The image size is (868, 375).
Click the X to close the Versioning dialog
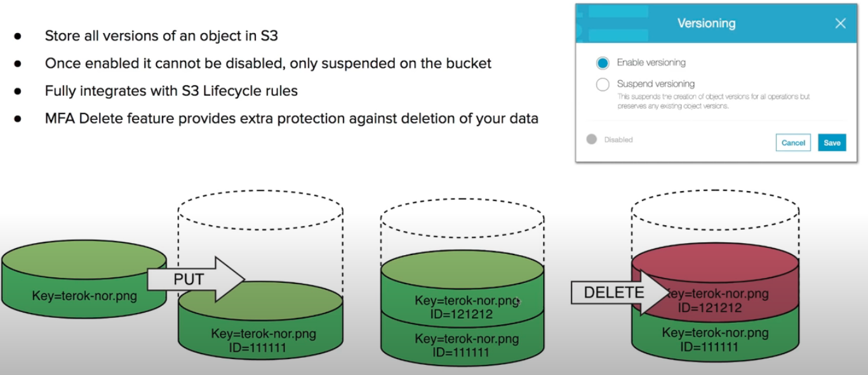click(840, 23)
